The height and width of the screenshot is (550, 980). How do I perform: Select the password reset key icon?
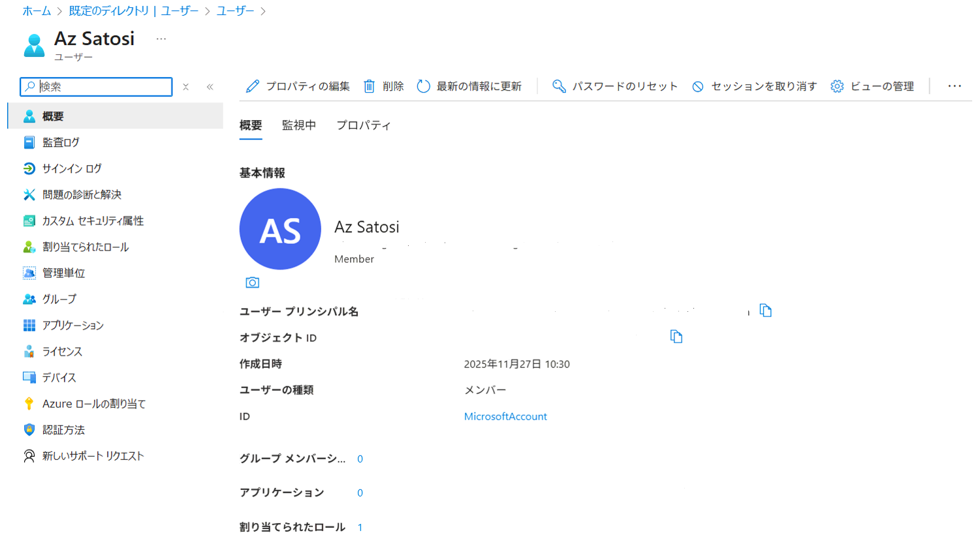558,85
